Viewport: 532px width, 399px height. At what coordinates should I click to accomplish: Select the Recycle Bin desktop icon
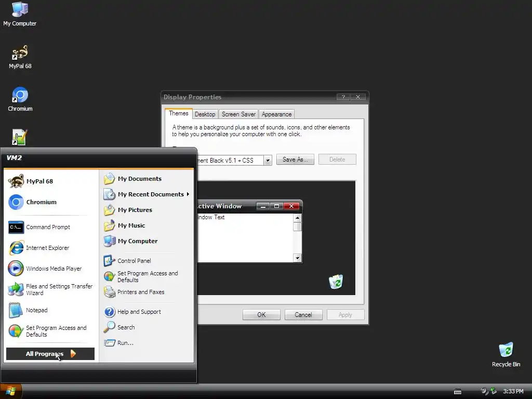pyautogui.click(x=506, y=354)
